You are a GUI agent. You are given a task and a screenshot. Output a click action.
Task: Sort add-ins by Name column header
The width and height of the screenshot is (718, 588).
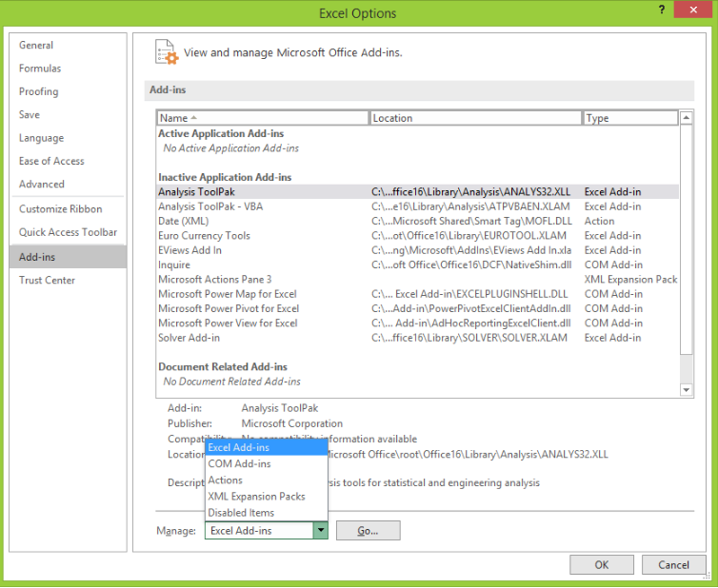(263, 118)
